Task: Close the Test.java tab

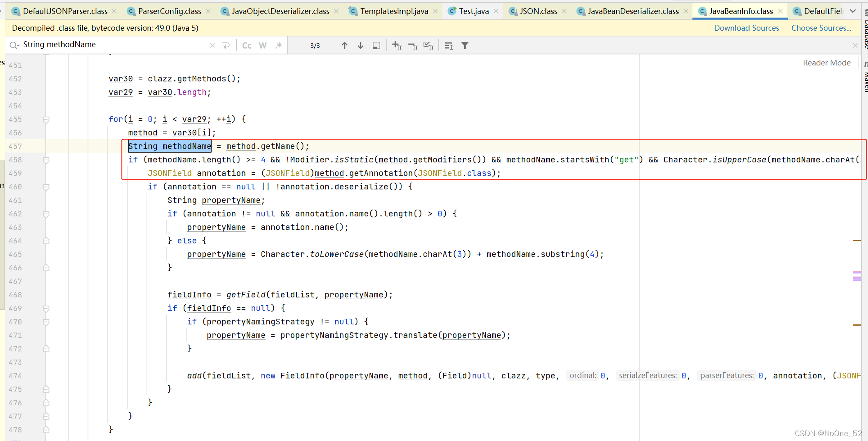Action: 496,11
